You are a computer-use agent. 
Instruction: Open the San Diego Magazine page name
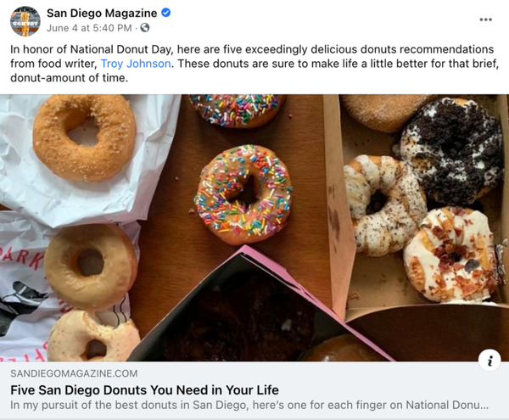coord(102,13)
